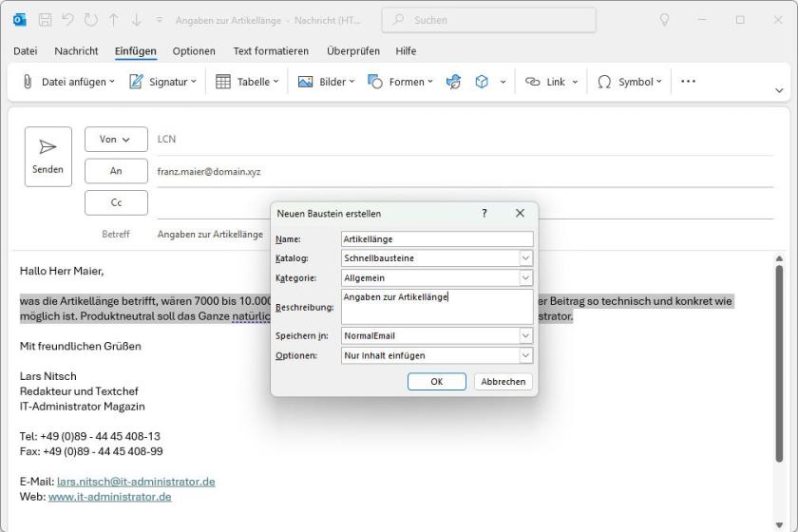Click into the Beschreibung text area

point(437,307)
